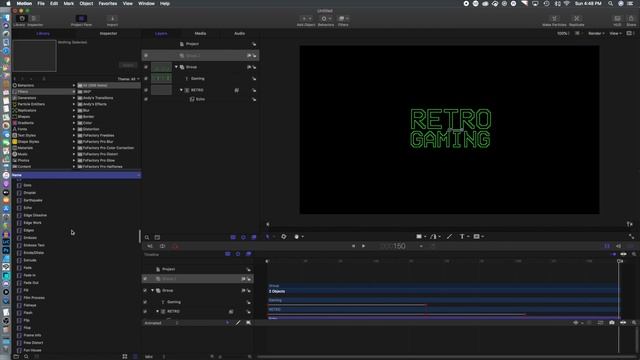
Task: Collapse Group in Timeline layer list
Action: [153, 290]
